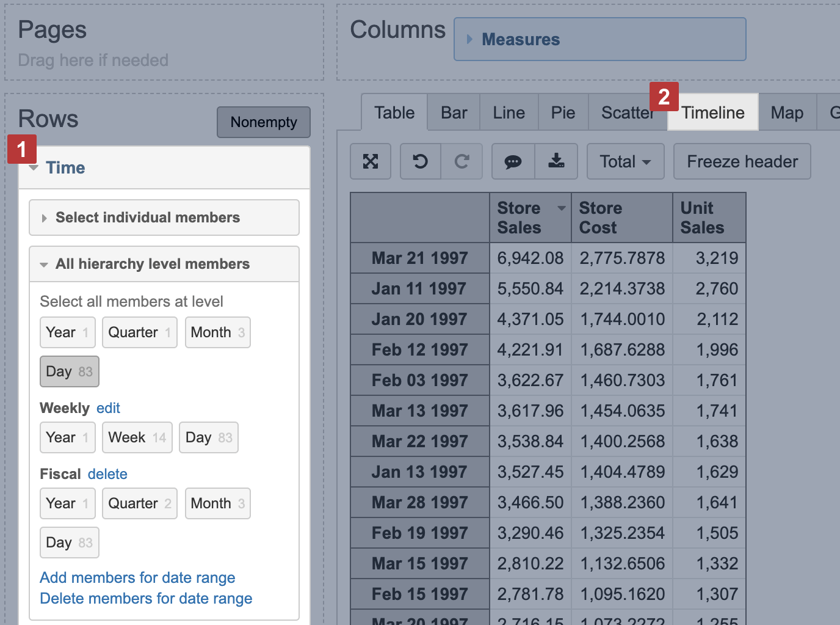Click the undo arrow icon
Viewport: 840px width, 625px height.
[420, 161]
